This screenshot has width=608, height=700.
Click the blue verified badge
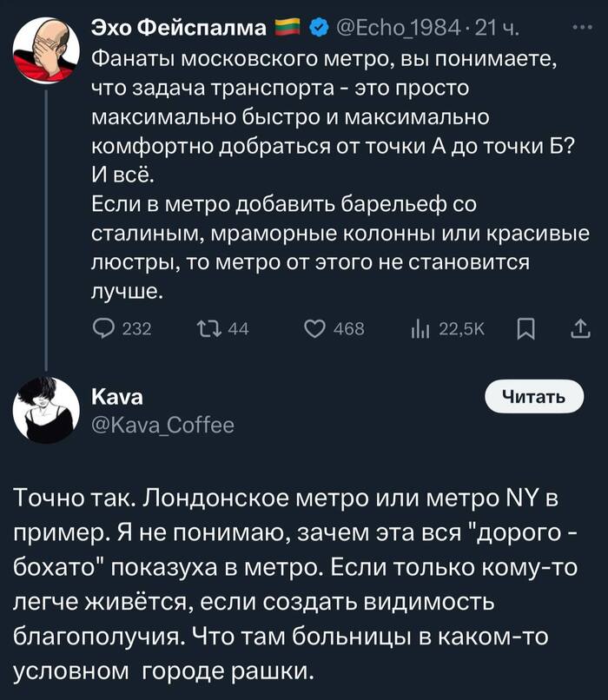[318, 30]
